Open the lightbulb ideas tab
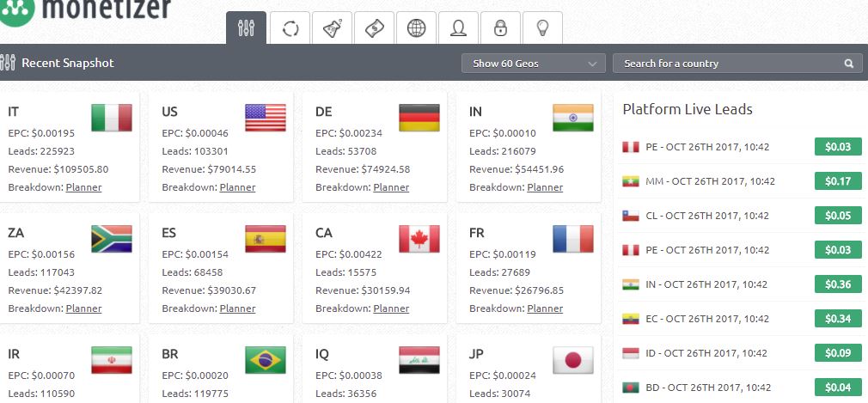 tap(542, 28)
